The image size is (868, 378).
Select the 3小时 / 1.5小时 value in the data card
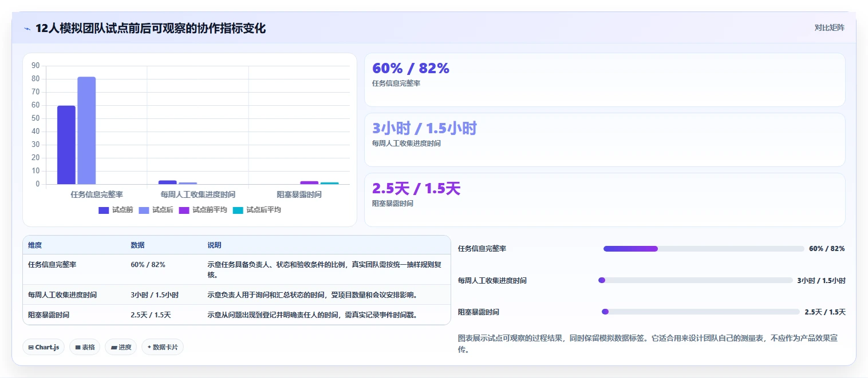[424, 128]
